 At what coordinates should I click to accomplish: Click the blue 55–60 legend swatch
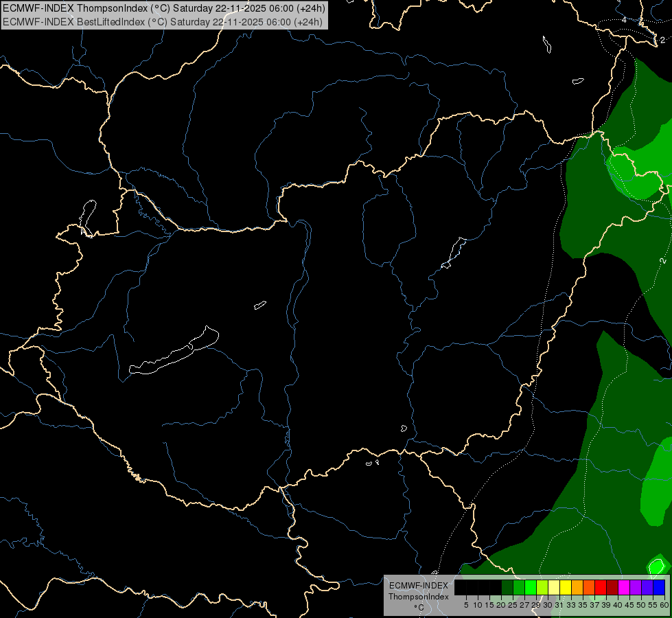659,587
